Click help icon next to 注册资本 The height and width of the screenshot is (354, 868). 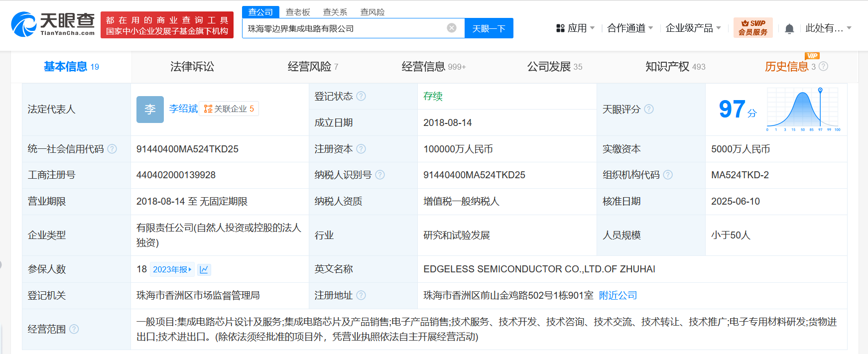(361, 149)
